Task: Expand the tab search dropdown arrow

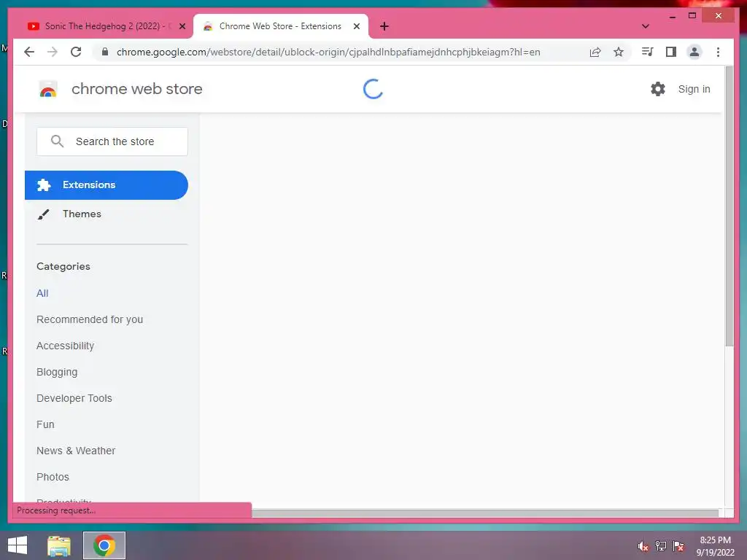Action: pos(646,26)
